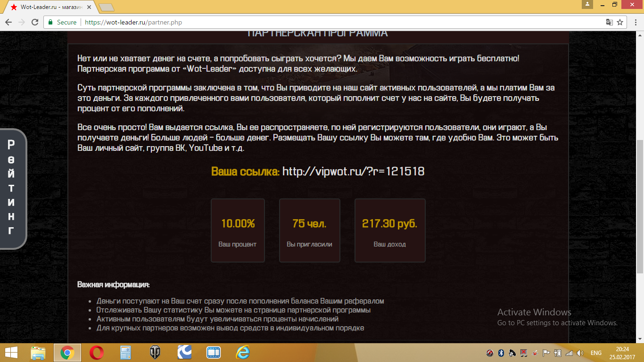Click the bullet "Активным пользователям будут увеличиваться…"
Screen dimensions: 644x362
pyautogui.click(x=217, y=319)
